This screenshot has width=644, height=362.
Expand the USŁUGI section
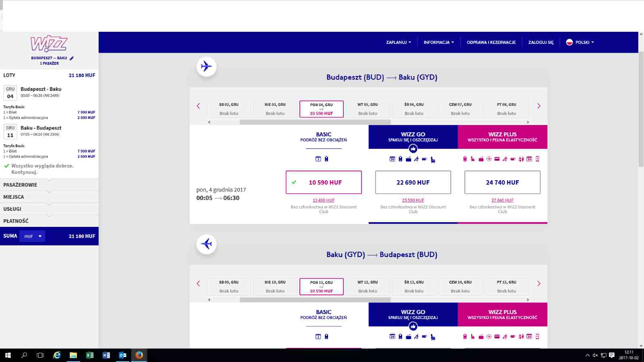pos(49,209)
